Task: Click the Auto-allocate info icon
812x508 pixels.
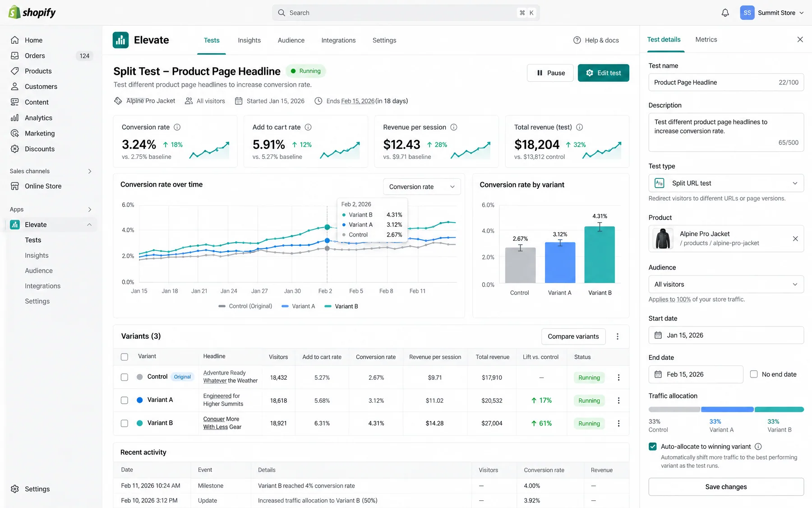Action: [x=758, y=447]
